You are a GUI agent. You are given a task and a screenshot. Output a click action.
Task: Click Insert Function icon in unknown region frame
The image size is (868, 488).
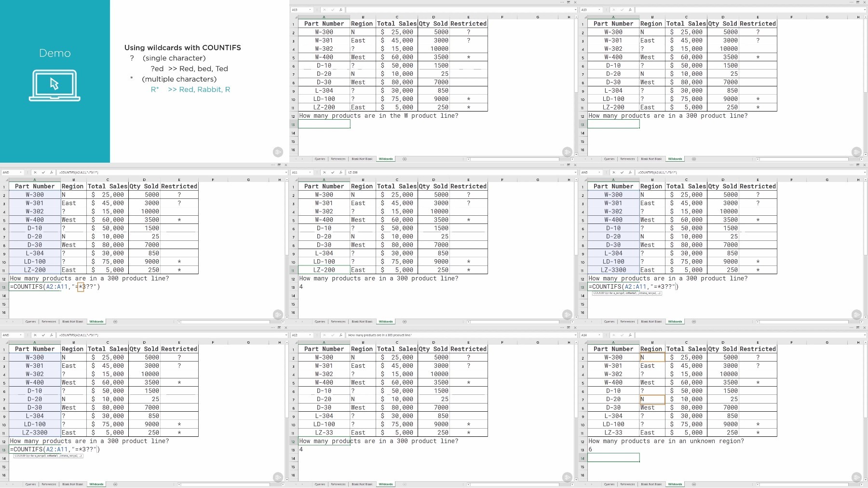(630, 335)
